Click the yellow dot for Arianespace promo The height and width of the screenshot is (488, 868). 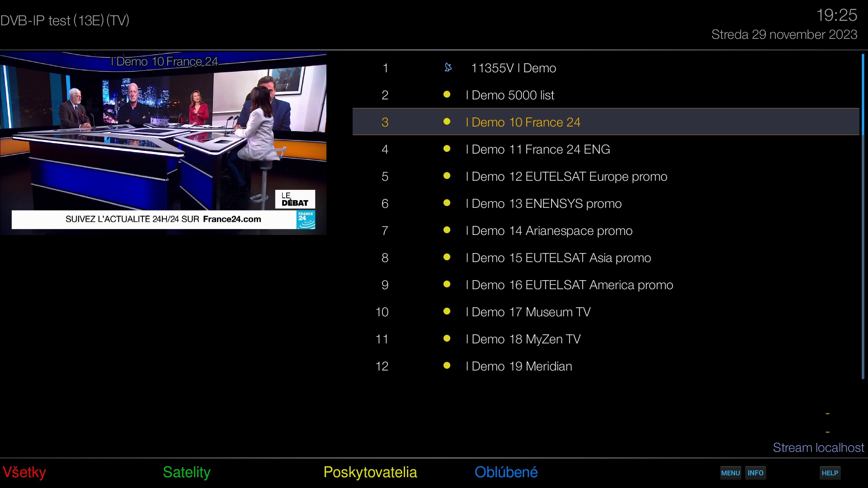pyautogui.click(x=447, y=230)
